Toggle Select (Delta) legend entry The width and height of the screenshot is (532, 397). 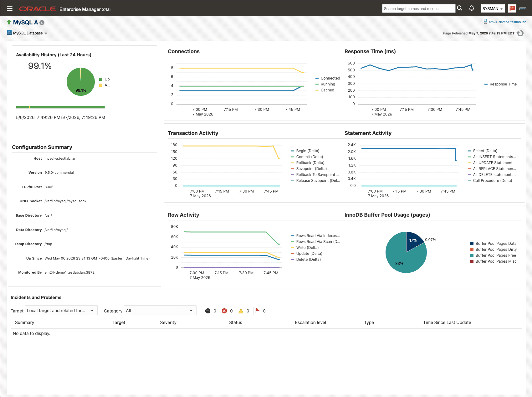[x=483, y=151]
